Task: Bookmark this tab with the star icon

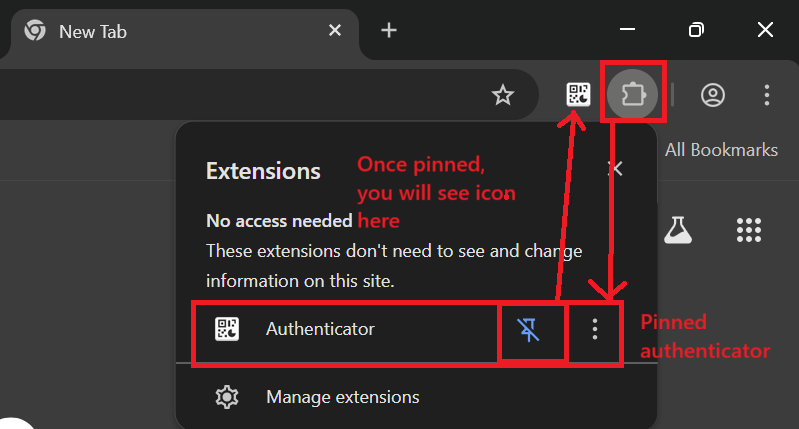Action: (502, 95)
